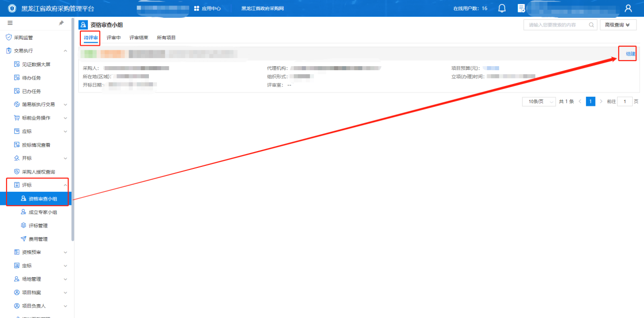Click the 投标情况查看 icon
Image resolution: width=644 pixels, height=318 pixels.
point(17,145)
